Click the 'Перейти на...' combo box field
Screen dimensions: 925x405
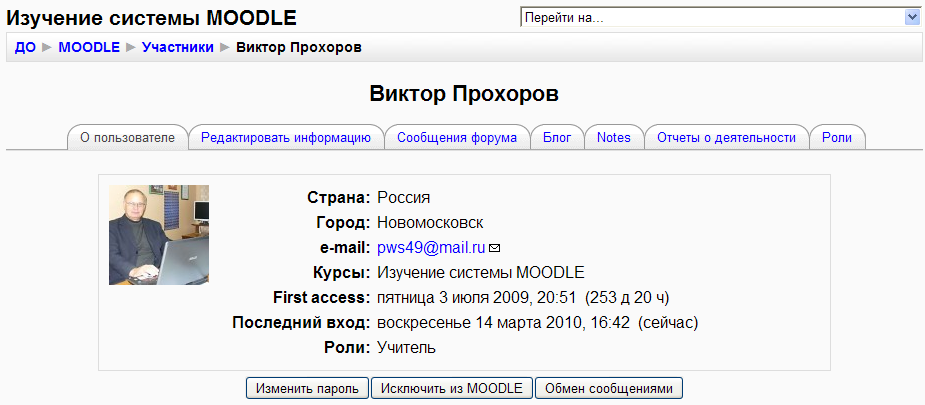coord(720,18)
